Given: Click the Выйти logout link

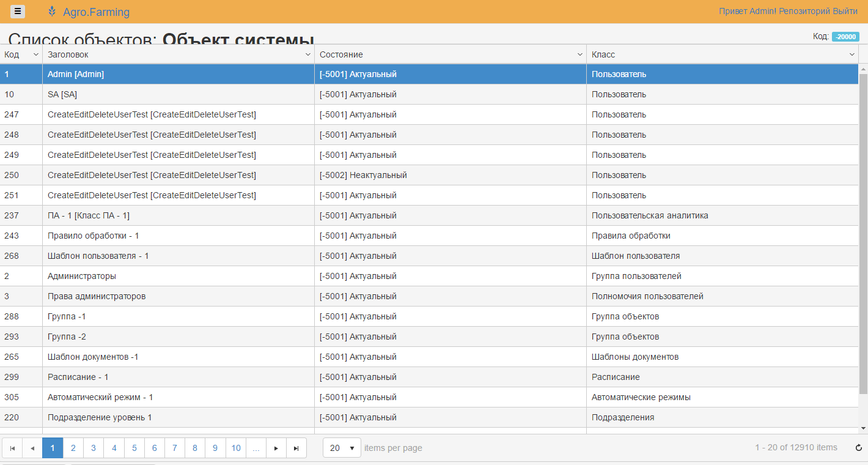Looking at the screenshot, I should point(846,11).
